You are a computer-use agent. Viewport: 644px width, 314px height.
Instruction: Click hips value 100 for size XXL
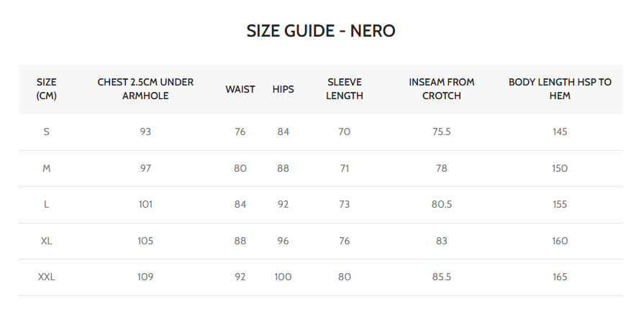pyautogui.click(x=283, y=277)
